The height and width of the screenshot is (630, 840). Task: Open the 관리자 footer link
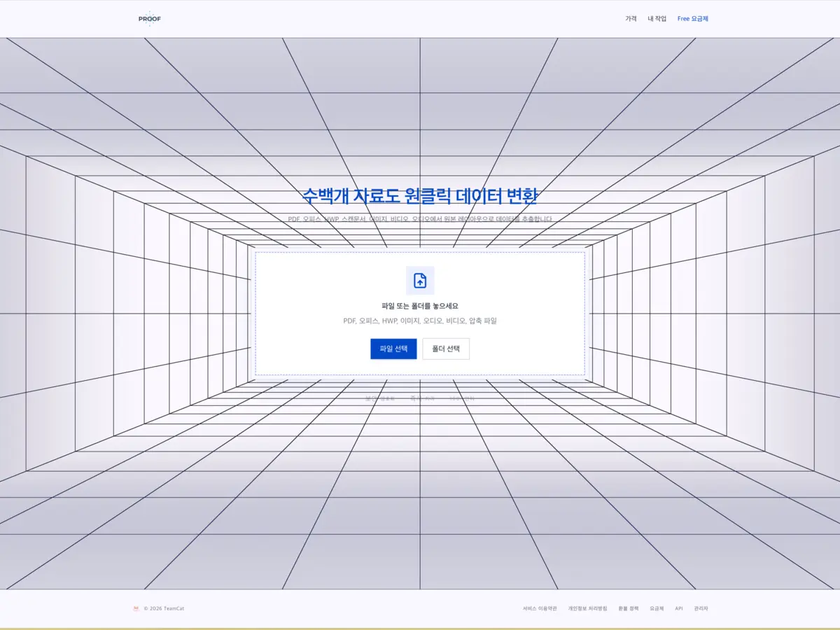tap(701, 608)
